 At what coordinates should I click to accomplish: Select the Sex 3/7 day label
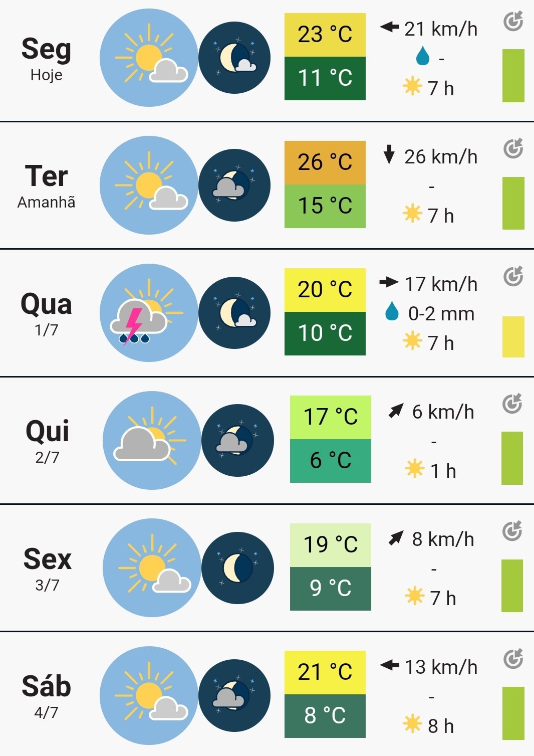[48, 568]
